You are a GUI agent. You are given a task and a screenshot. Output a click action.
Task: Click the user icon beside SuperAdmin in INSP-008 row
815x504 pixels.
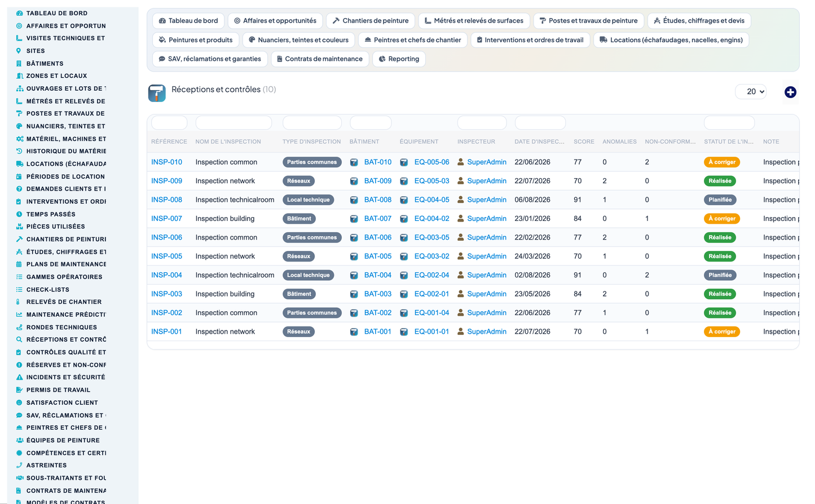pos(461,200)
